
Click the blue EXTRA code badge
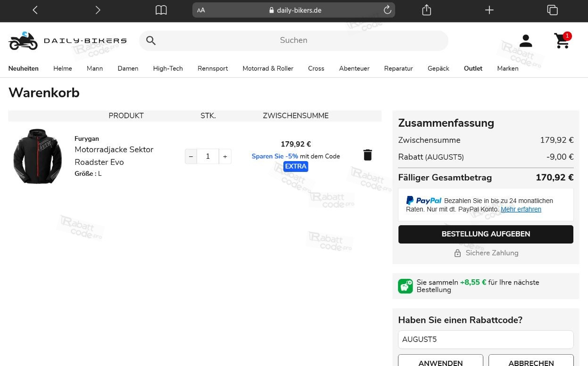click(x=296, y=166)
